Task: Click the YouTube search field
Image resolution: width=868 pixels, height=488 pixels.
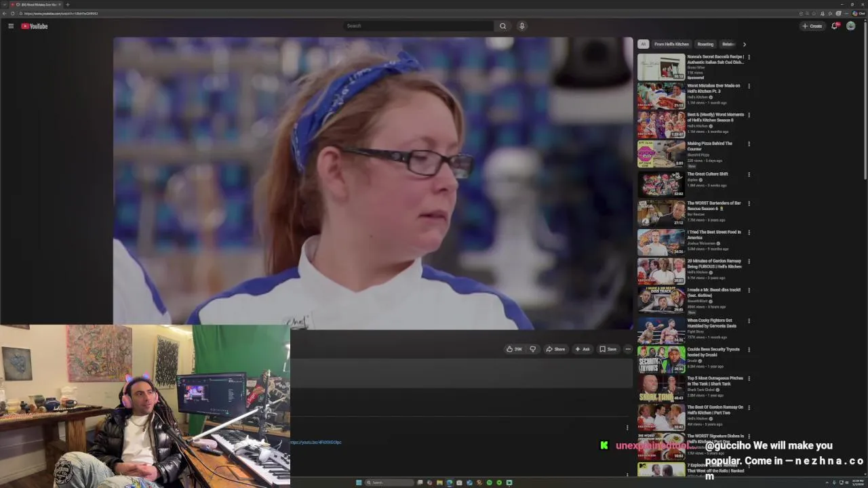Action: (x=418, y=26)
